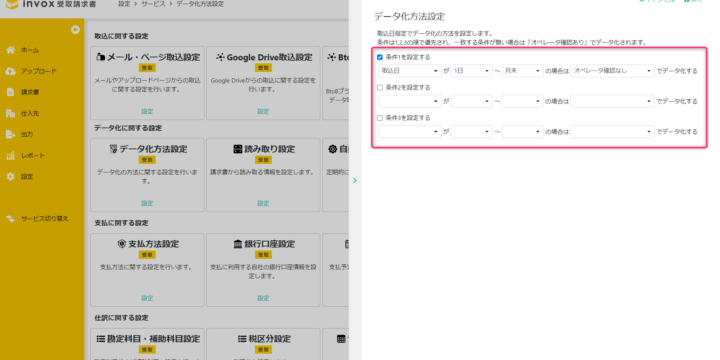720x360 pixels.
Task: Click the 仕入先 building icon in the sidebar
Action: [x=10, y=113]
